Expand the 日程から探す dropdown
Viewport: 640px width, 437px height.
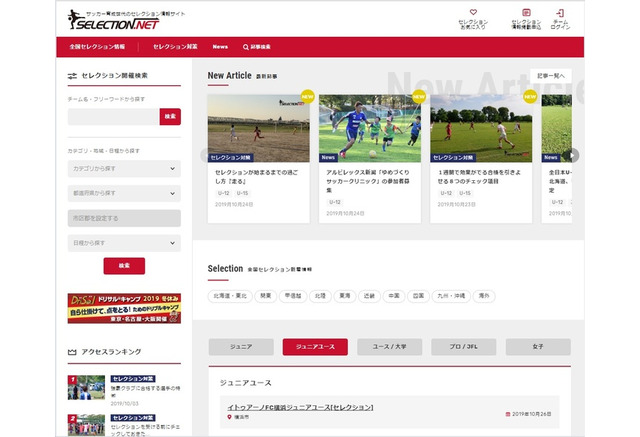coord(124,243)
